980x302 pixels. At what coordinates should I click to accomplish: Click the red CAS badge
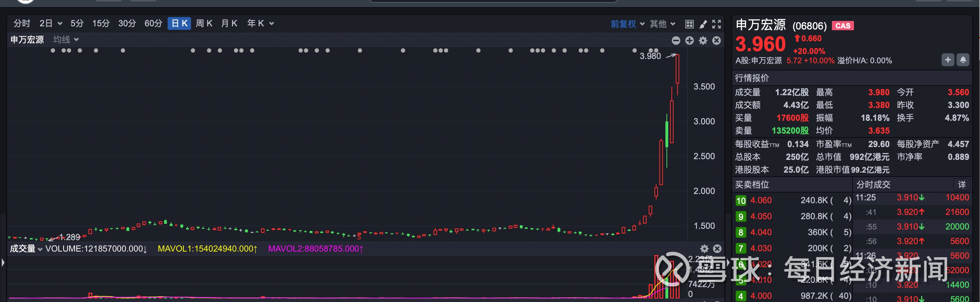pyautogui.click(x=843, y=26)
